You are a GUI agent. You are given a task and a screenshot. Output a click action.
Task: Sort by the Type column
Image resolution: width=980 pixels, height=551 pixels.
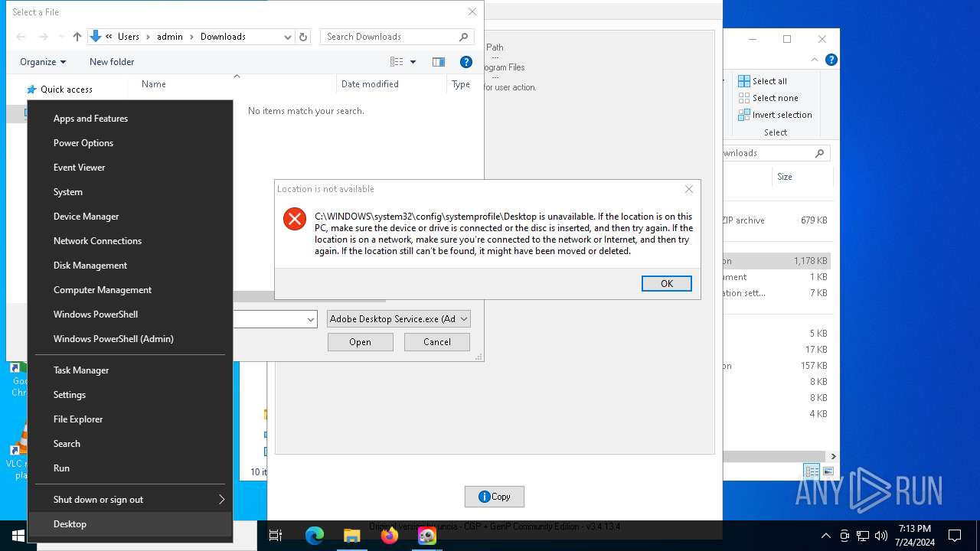pyautogui.click(x=462, y=84)
